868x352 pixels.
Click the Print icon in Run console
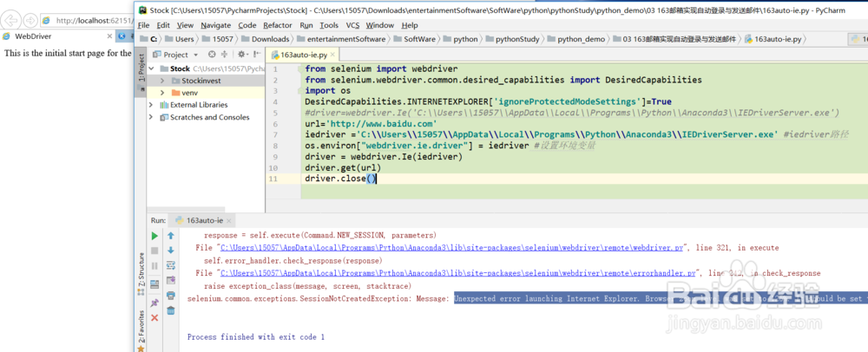pos(170,296)
